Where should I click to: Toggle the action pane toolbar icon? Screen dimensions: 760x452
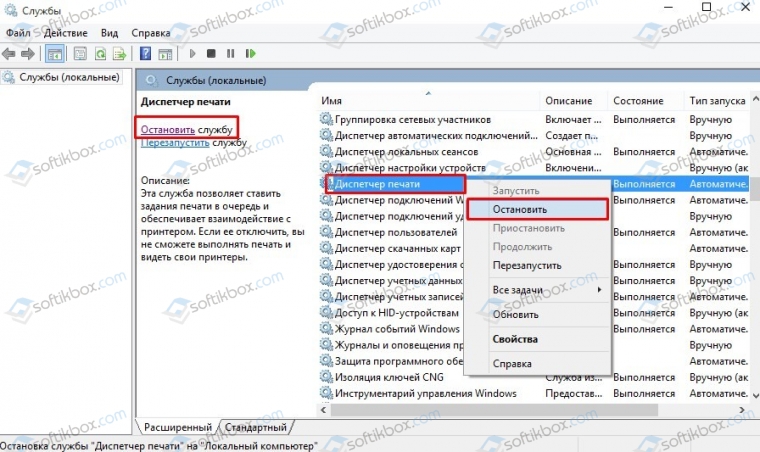click(165, 54)
